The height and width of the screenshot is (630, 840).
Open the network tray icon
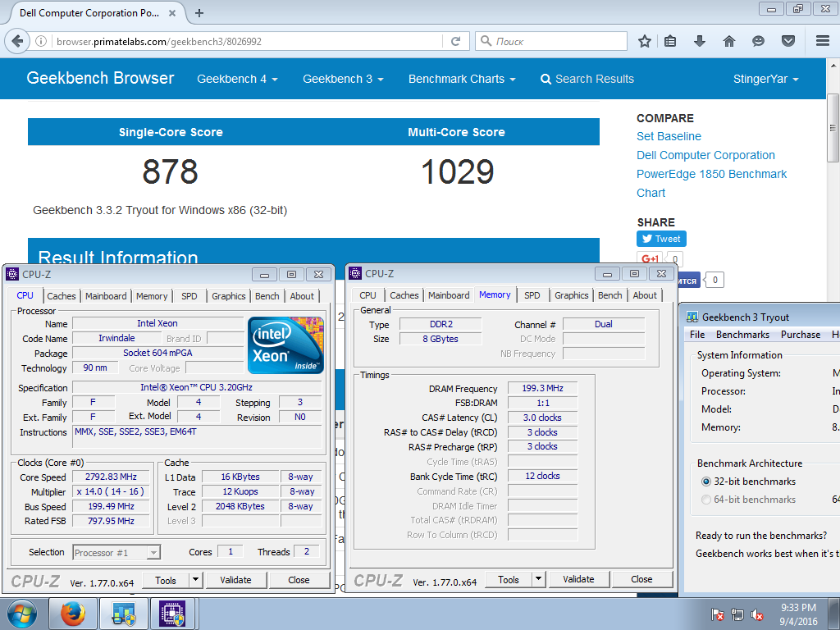pyautogui.click(x=737, y=614)
